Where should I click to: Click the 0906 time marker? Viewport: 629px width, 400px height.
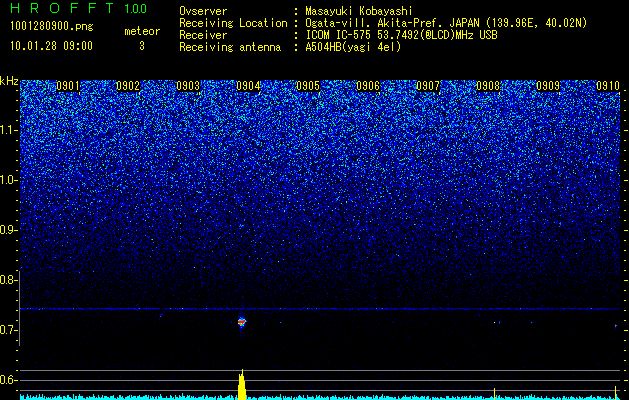click(368, 86)
